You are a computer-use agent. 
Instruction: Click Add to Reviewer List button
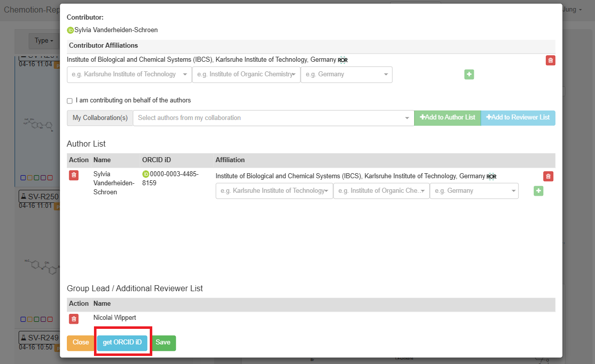pos(518,117)
